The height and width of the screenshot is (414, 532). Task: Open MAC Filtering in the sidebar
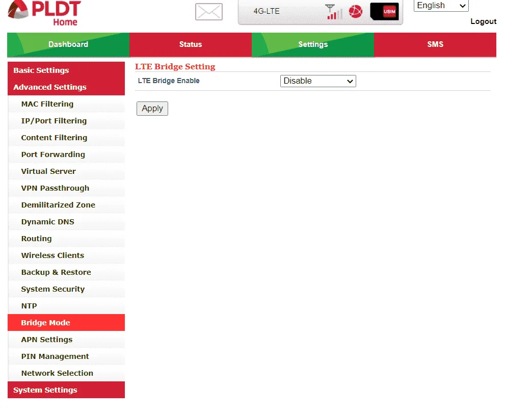[x=66, y=104]
